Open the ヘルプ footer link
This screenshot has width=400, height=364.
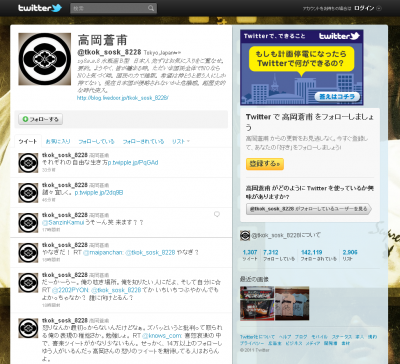pyautogui.click(x=285, y=337)
